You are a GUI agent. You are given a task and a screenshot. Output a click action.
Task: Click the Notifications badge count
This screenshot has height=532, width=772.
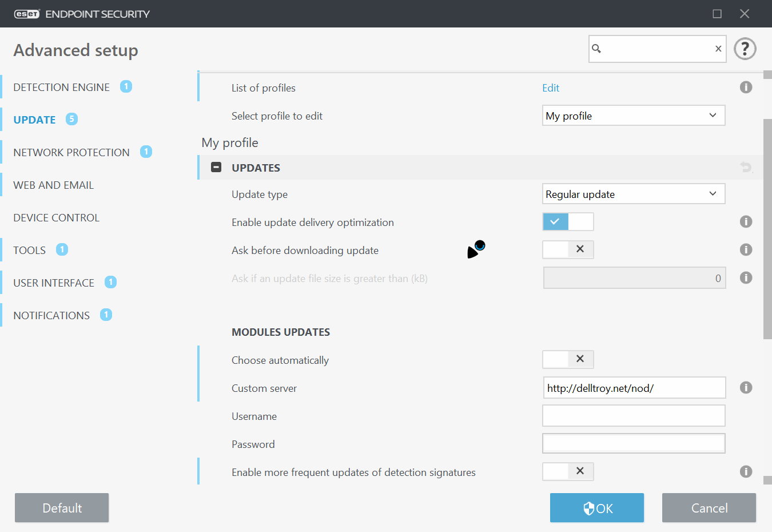tap(106, 315)
